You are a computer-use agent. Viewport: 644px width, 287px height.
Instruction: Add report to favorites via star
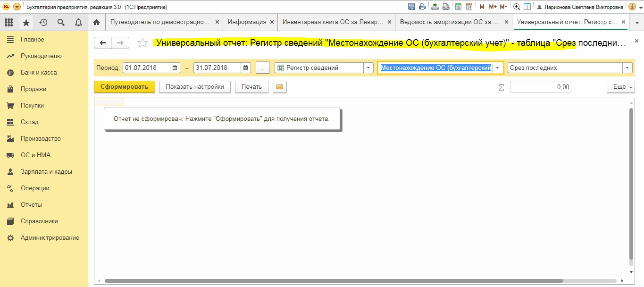[x=142, y=43]
